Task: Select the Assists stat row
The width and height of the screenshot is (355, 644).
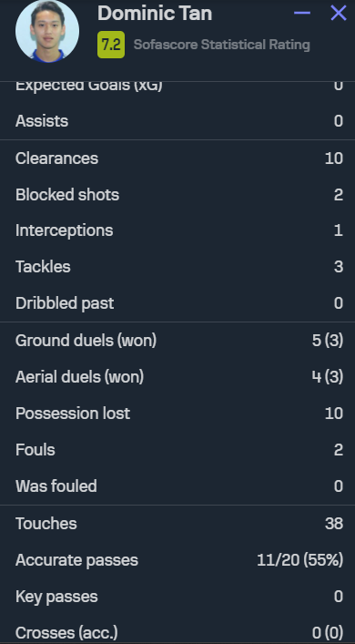Action: pyautogui.click(x=177, y=121)
